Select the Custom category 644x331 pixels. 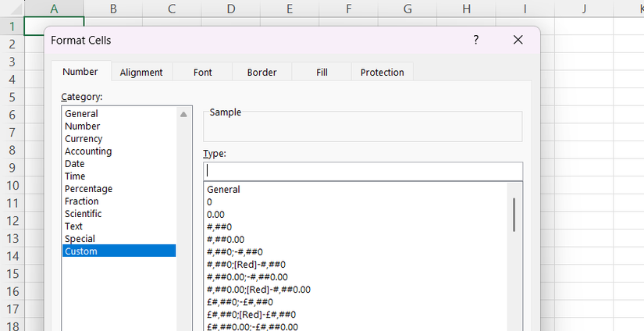(x=119, y=251)
